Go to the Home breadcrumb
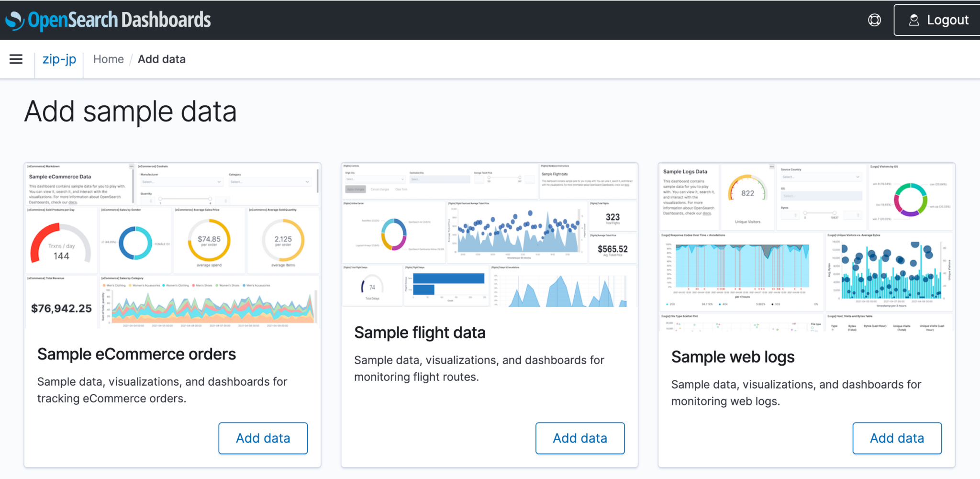This screenshot has height=479, width=980. tap(108, 59)
